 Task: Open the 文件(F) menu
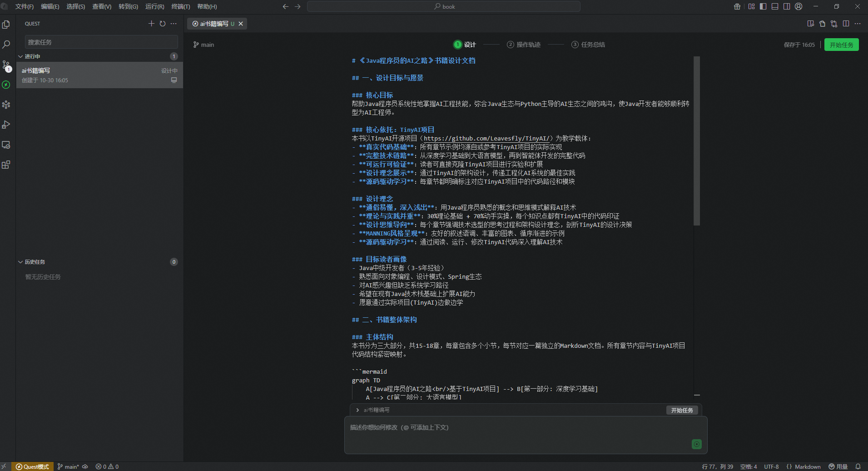pos(25,6)
